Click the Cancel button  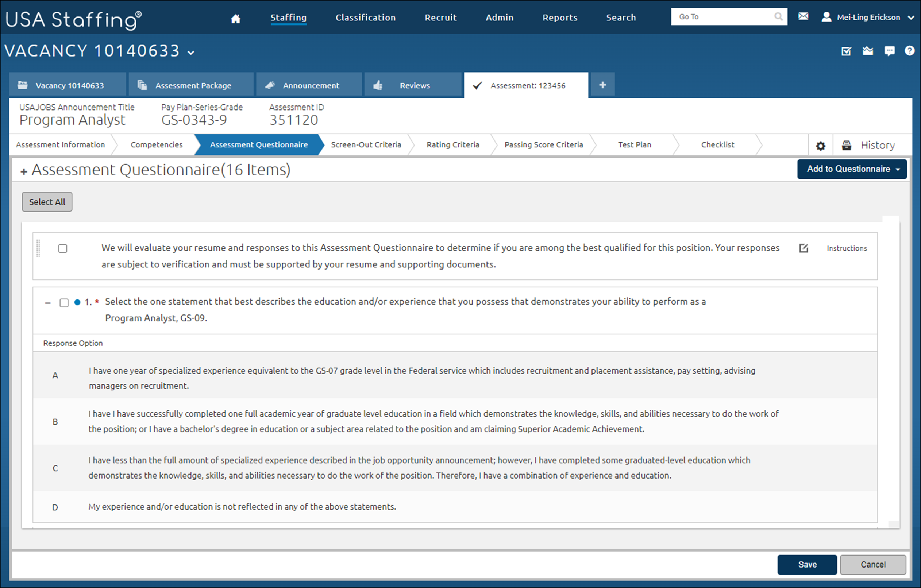point(873,564)
